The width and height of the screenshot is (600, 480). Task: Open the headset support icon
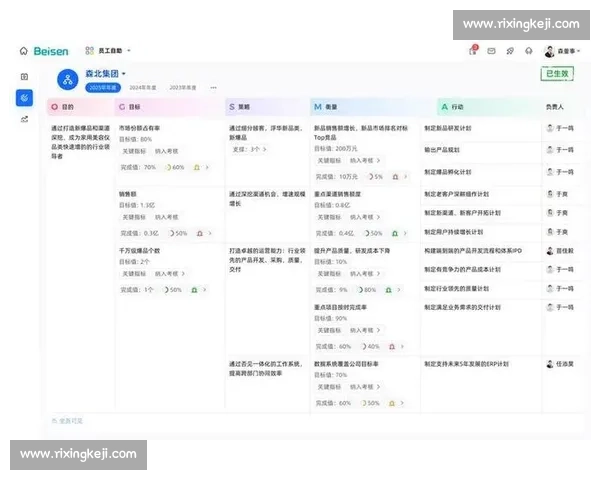[528, 51]
